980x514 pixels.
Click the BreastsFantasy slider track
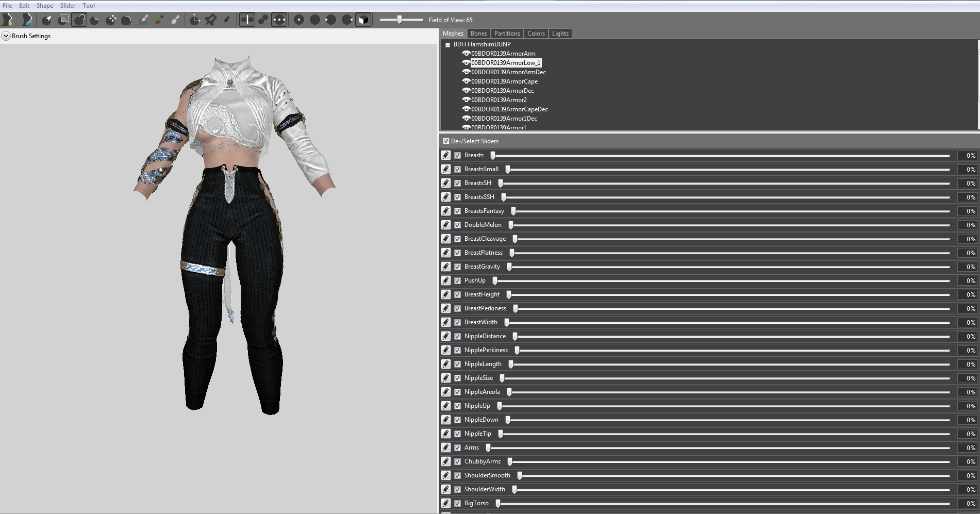pos(730,211)
